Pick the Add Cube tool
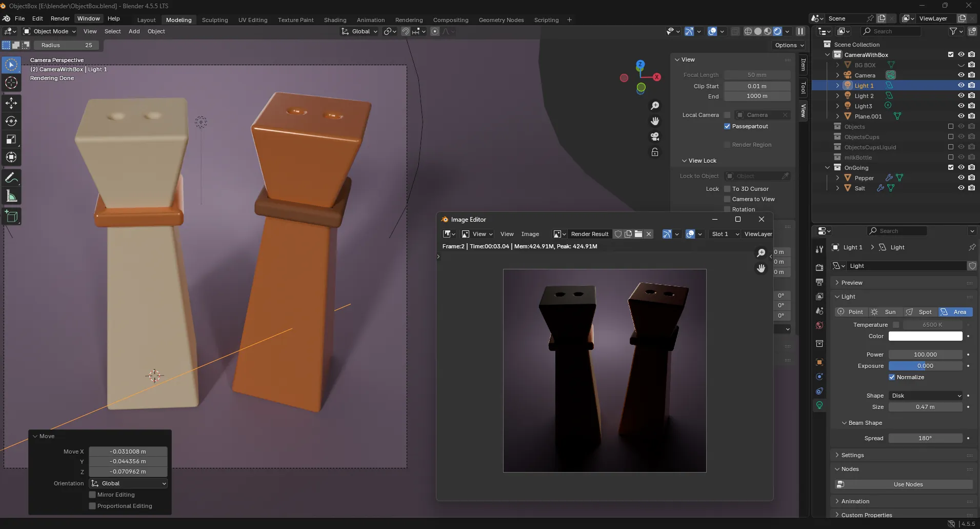 point(11,217)
